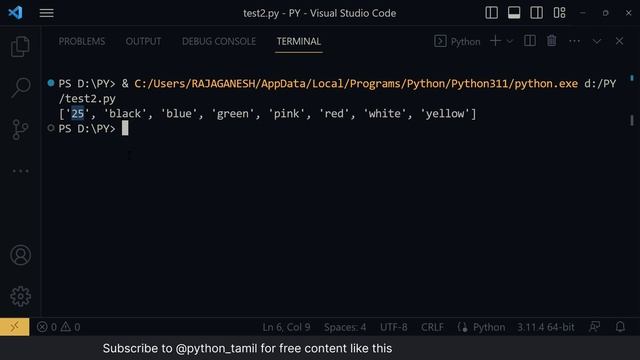Screen dimensions: 640x360
Task: Change indentation via Spaces: 4
Action: [x=345, y=327]
